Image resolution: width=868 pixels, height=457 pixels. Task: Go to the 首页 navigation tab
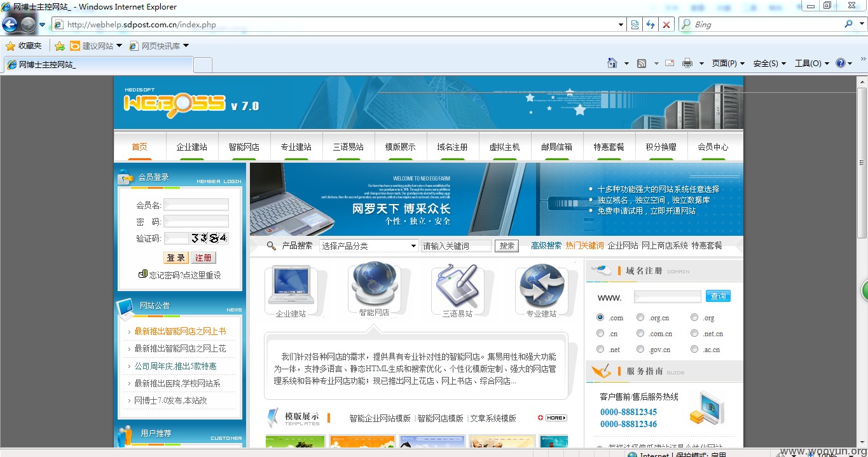[x=139, y=147]
